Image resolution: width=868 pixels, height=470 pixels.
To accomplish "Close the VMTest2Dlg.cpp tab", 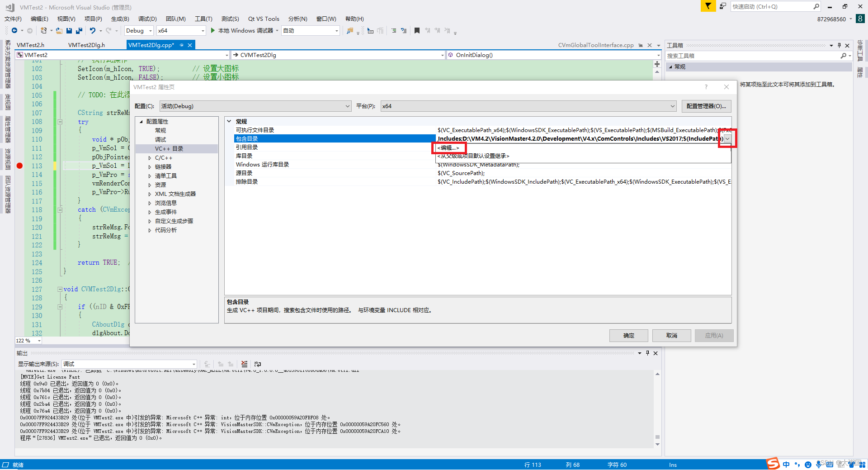I will pyautogui.click(x=190, y=45).
